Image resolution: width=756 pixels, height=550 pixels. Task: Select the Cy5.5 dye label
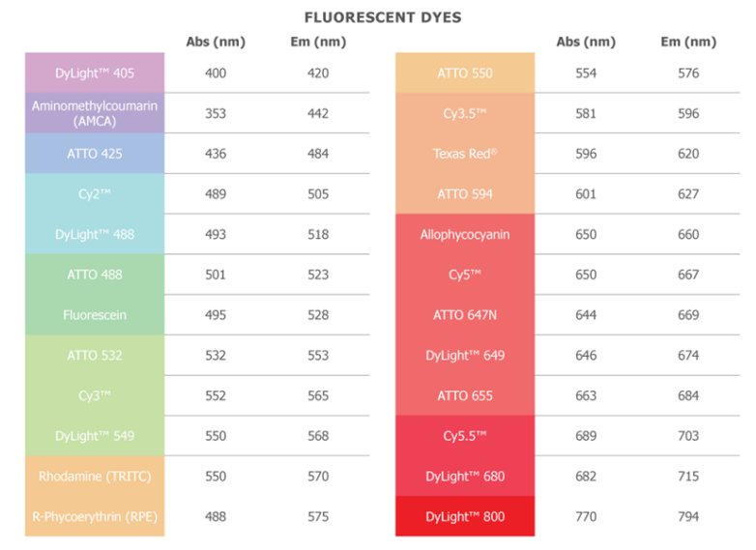pyautogui.click(x=465, y=436)
